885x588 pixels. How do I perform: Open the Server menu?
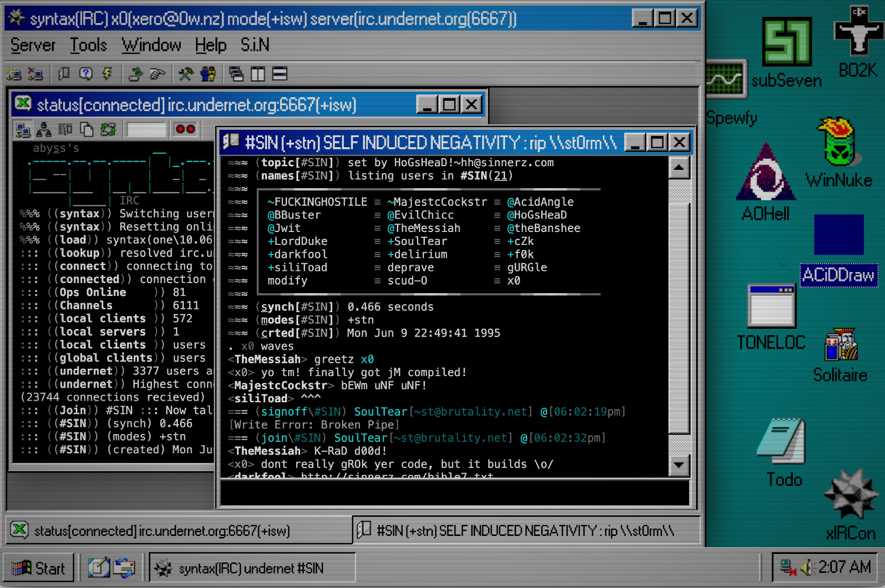tap(33, 45)
